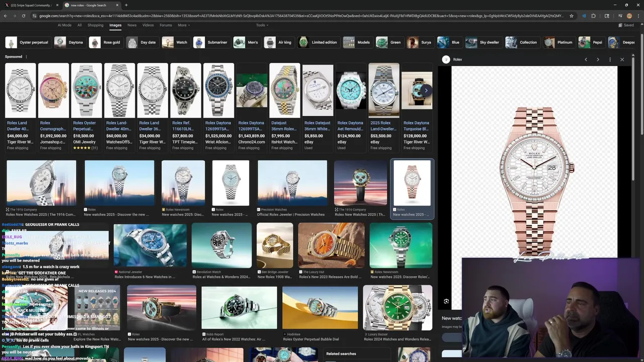This screenshot has height=362, width=644.
Task: Open Chrono24.com Rolex Daytona listing
Action: (x=252, y=107)
